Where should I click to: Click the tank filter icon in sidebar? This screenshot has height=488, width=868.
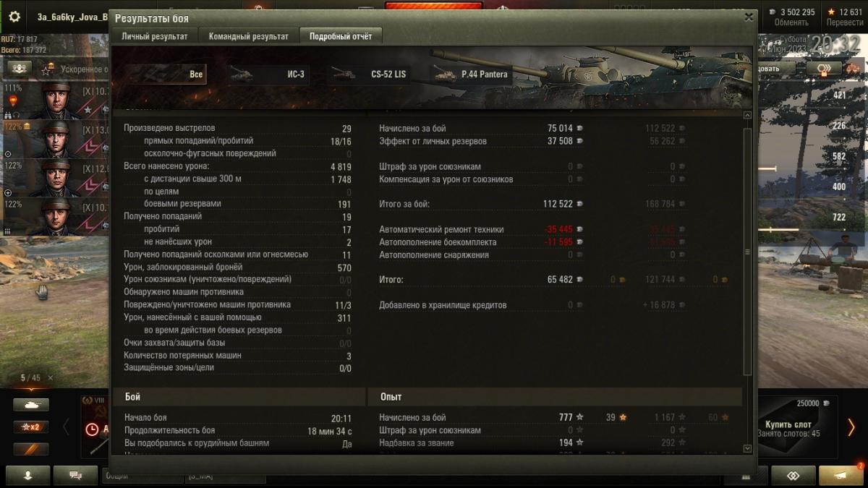pos(31,405)
